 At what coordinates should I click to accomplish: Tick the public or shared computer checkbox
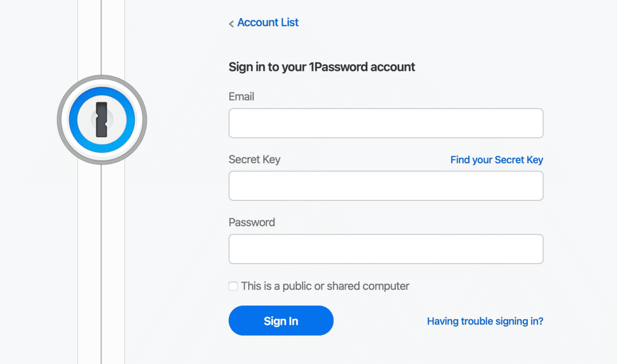(x=233, y=286)
